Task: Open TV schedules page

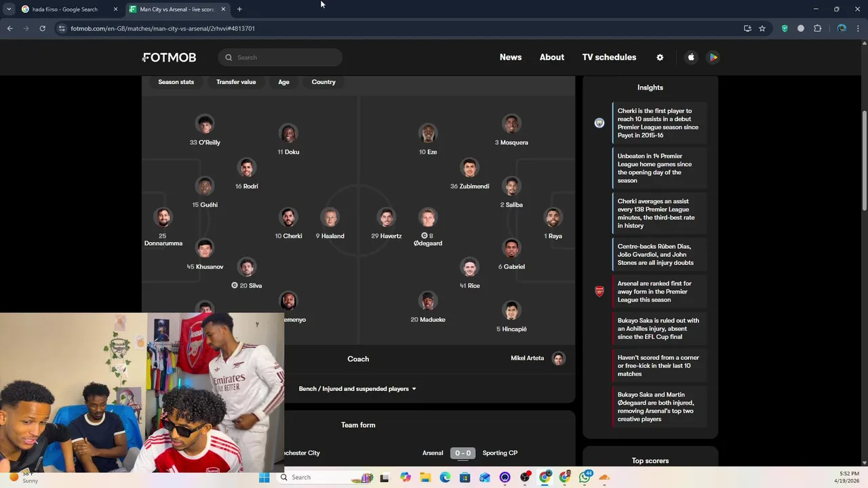Action: 609,58
